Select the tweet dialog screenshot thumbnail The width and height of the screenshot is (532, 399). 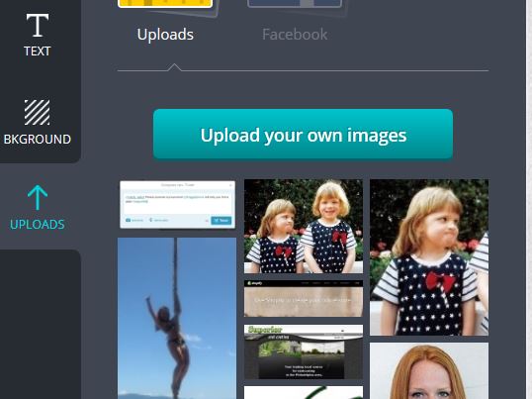pyautogui.click(x=177, y=204)
